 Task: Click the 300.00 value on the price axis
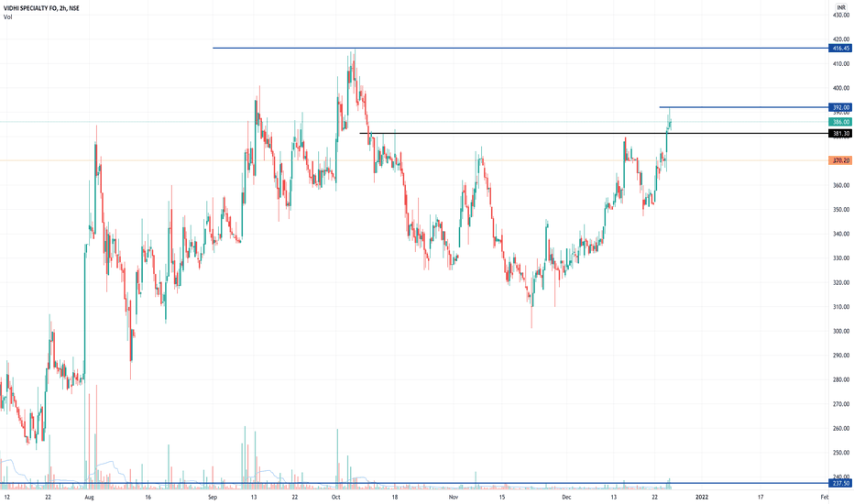point(841,332)
